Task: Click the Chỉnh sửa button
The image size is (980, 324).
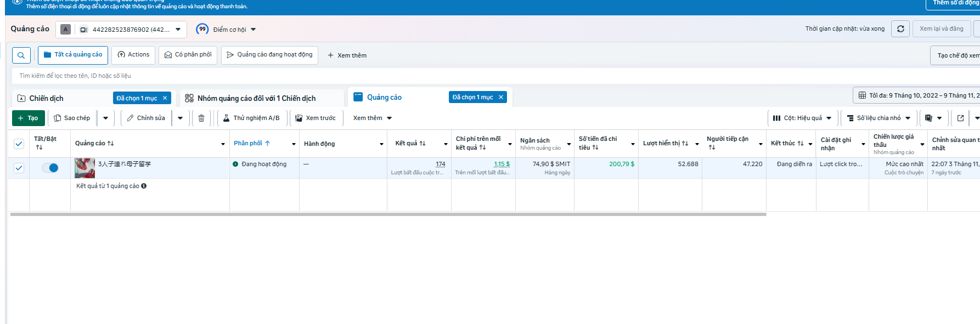Action: pyautogui.click(x=146, y=118)
